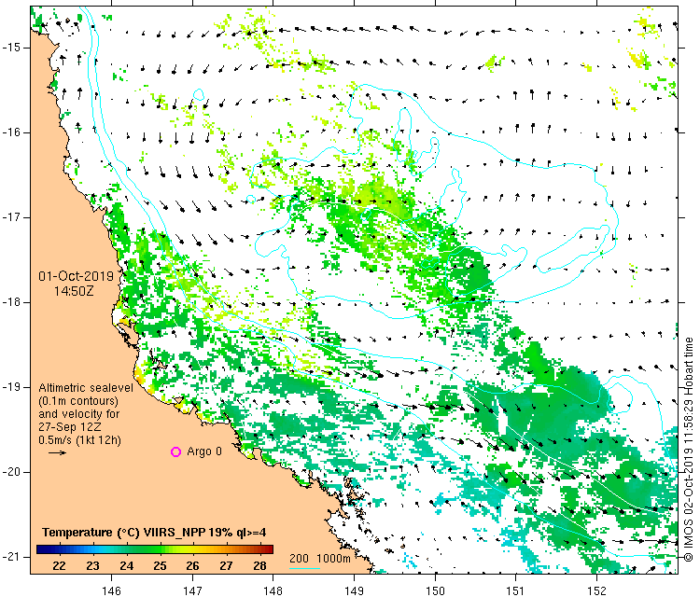Click longitude axis label 148
This screenshot has width=700, height=597.
pos(273,590)
